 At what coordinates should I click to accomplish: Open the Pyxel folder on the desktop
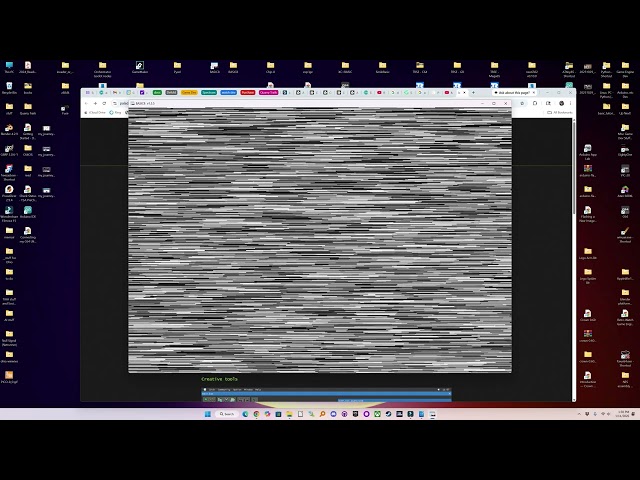click(177, 67)
